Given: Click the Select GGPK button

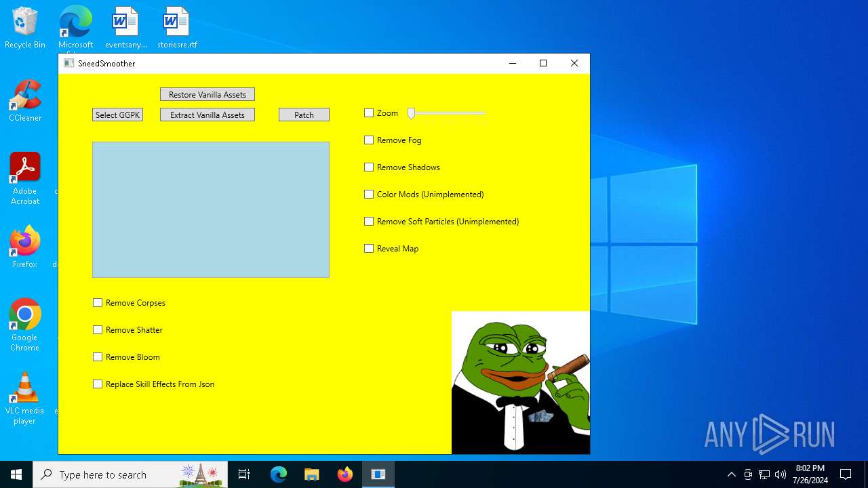Looking at the screenshot, I should point(117,115).
